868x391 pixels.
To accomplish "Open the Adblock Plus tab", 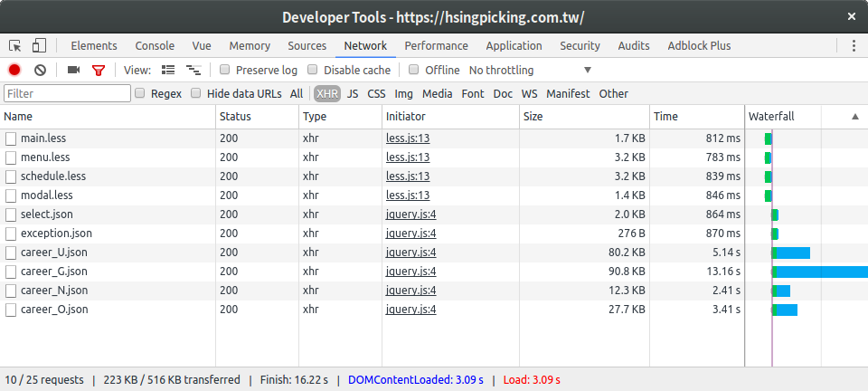I will click(x=699, y=46).
